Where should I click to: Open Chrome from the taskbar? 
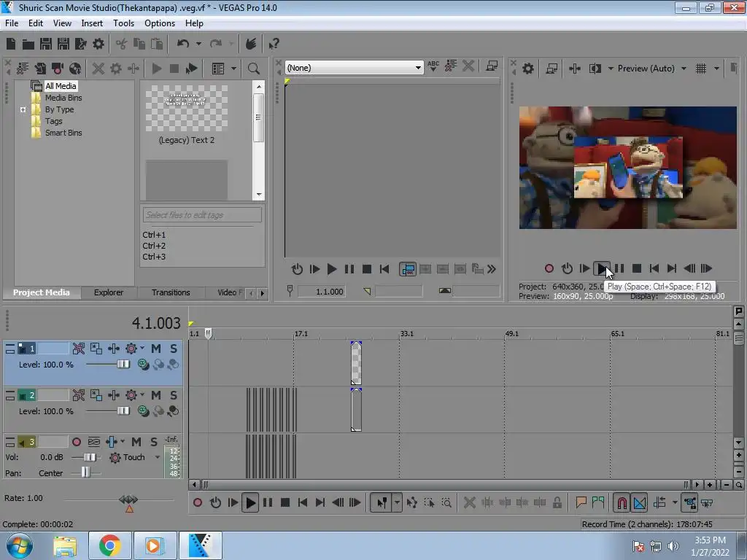[109, 545]
